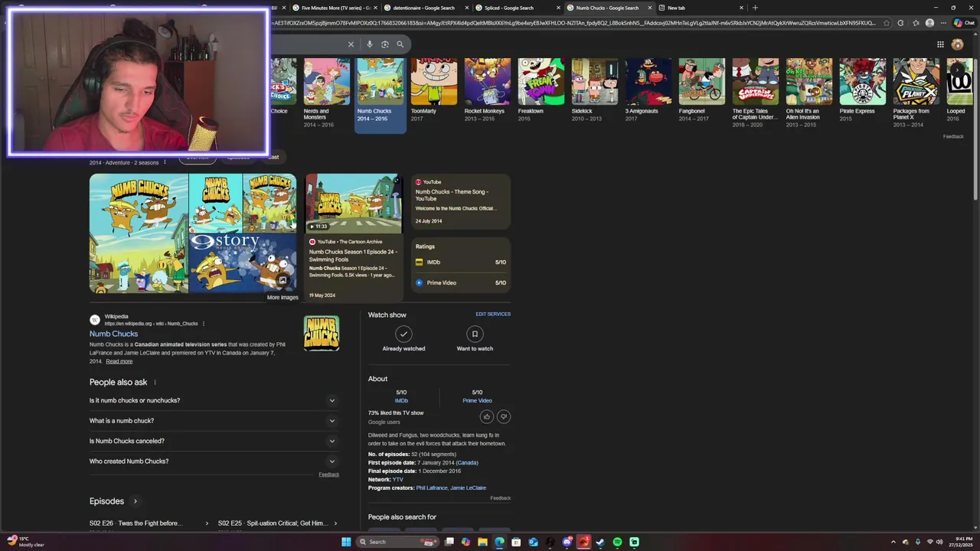Open Steam from taskbar

pyautogui.click(x=600, y=542)
